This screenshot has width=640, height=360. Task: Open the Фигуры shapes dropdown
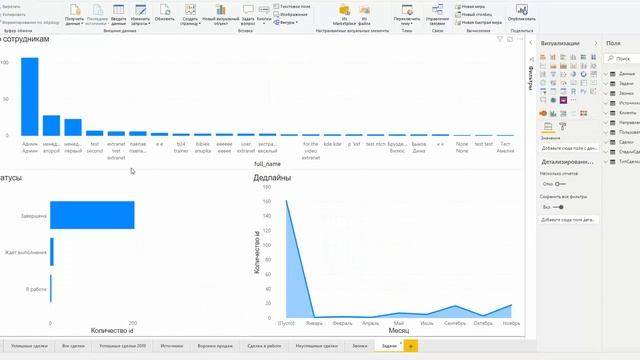(286, 22)
